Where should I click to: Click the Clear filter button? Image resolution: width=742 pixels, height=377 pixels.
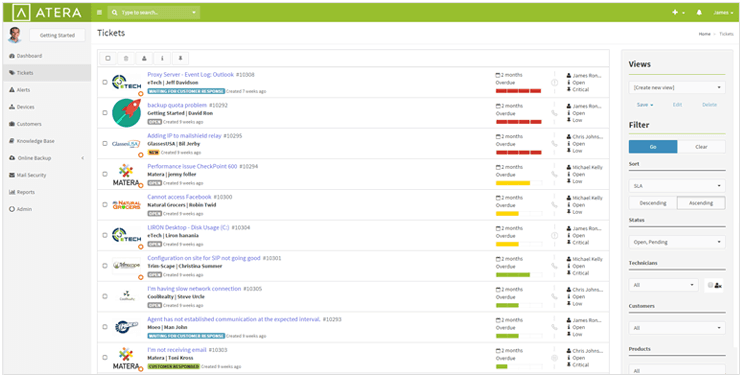click(x=701, y=147)
